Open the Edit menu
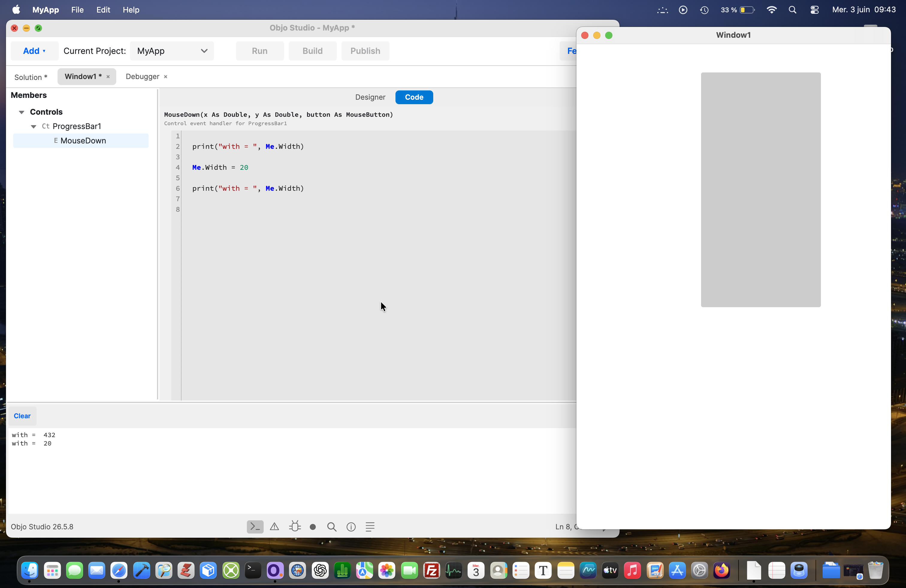The width and height of the screenshot is (906, 588). click(x=103, y=10)
